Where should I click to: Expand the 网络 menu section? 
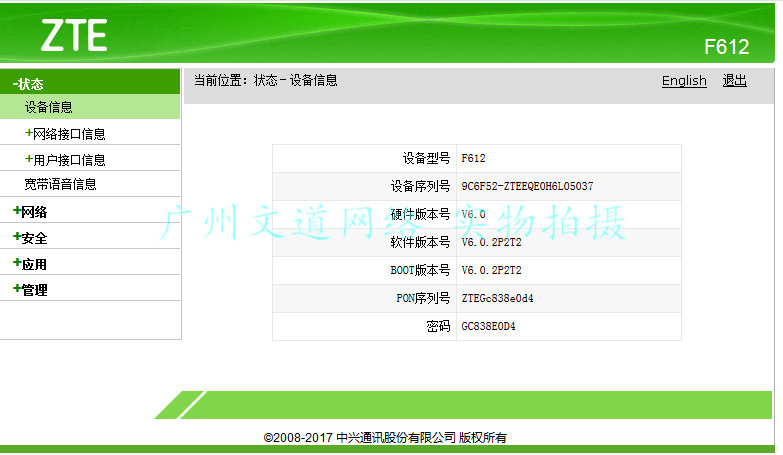[30, 212]
